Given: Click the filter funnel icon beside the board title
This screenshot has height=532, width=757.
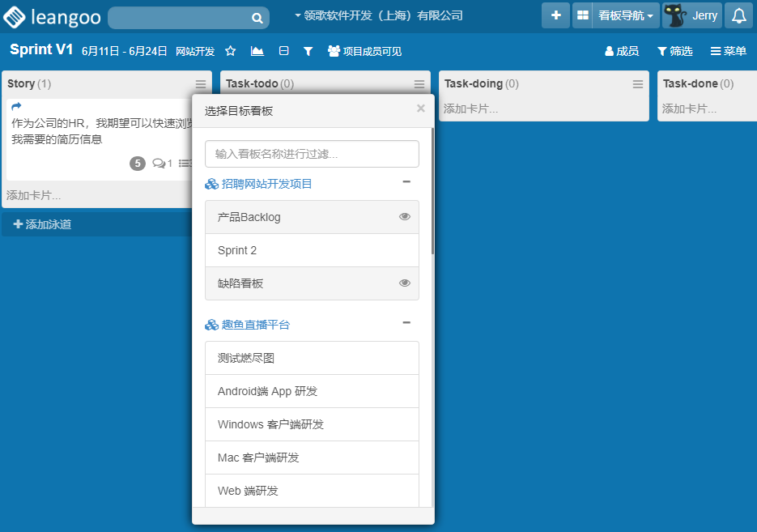Looking at the screenshot, I should [308, 51].
